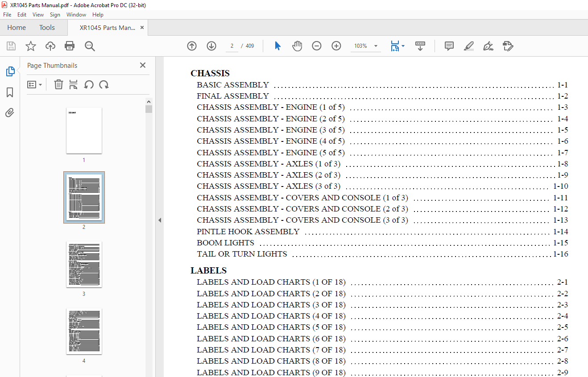The width and height of the screenshot is (588, 377).
Task: Select page 4 thumbnail
Action: [84, 331]
